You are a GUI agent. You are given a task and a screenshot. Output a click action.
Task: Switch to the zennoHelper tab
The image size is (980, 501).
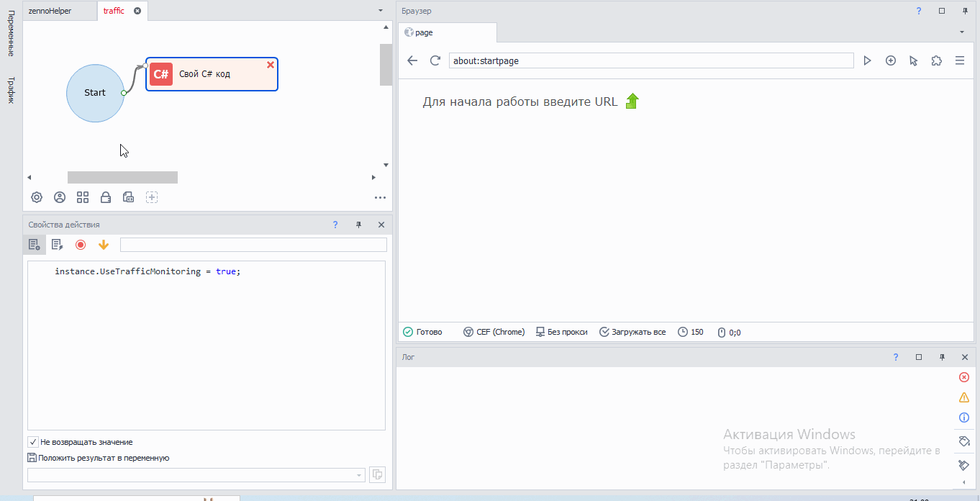tap(50, 11)
